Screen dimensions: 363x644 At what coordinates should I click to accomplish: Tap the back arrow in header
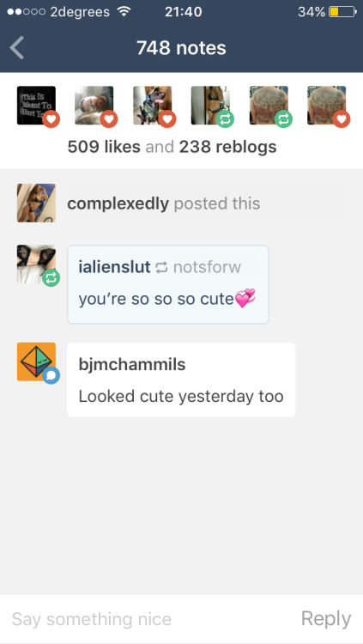[x=17, y=47]
